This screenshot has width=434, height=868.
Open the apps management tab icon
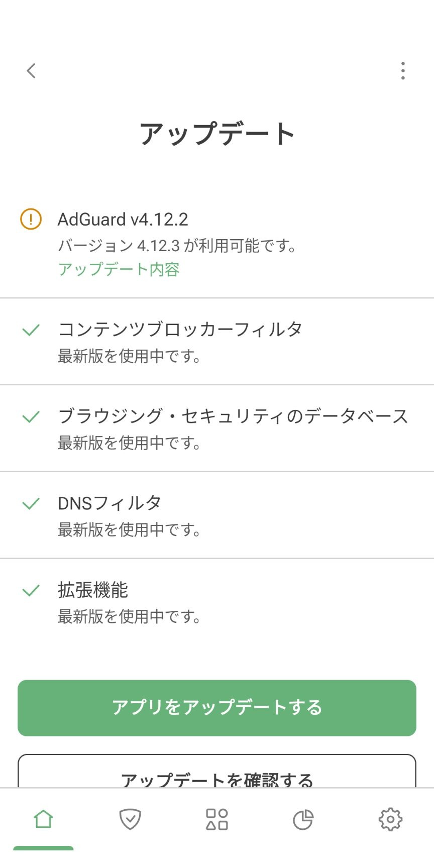coord(217,819)
